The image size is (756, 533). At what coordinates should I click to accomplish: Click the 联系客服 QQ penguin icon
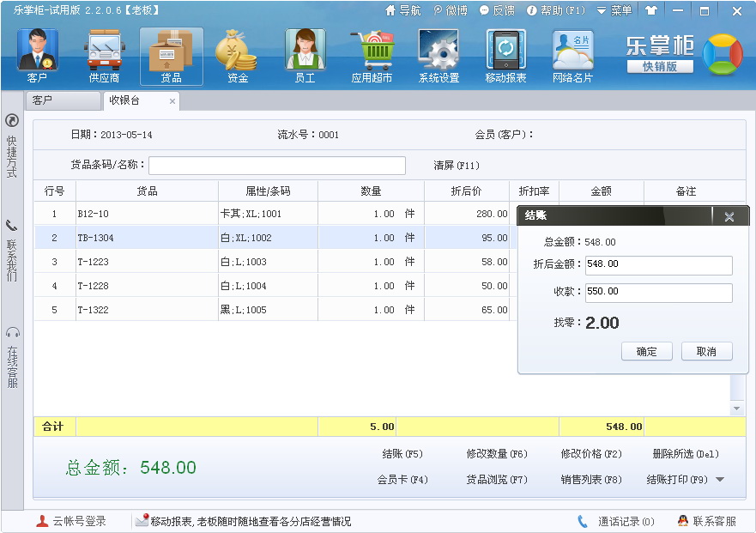(683, 520)
